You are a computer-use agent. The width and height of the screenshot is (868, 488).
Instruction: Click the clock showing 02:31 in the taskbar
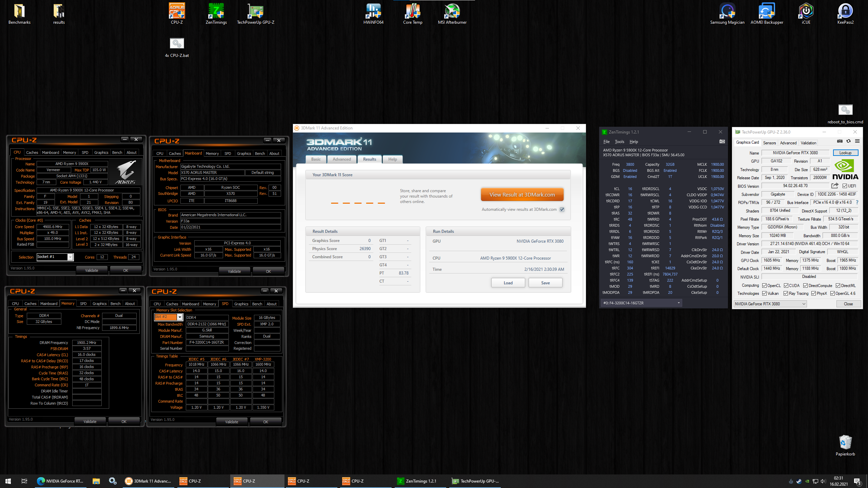pyautogui.click(x=838, y=478)
